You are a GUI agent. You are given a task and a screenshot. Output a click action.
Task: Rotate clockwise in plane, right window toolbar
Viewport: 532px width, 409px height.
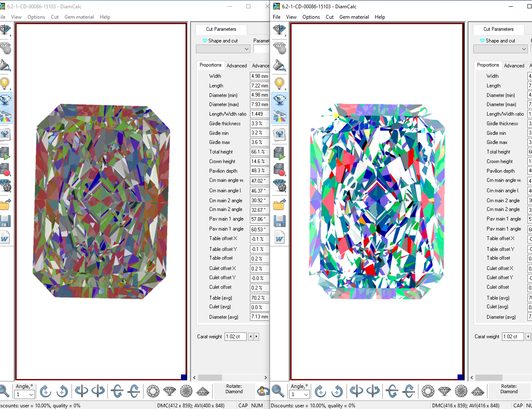coord(320,391)
